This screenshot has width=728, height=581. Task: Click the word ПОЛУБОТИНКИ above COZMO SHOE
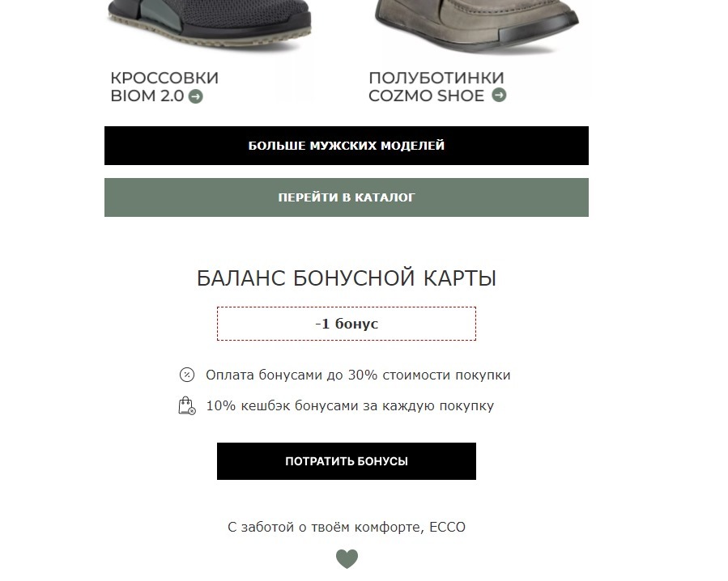[436, 78]
